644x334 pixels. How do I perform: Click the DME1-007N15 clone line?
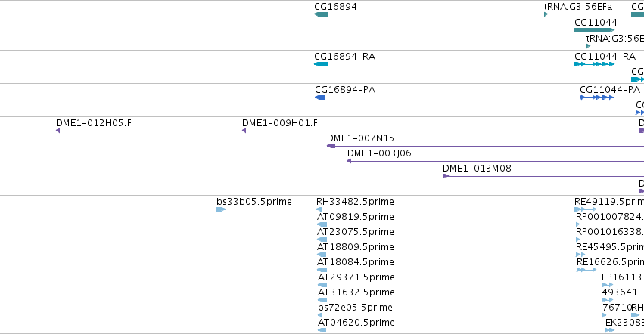click(x=486, y=146)
